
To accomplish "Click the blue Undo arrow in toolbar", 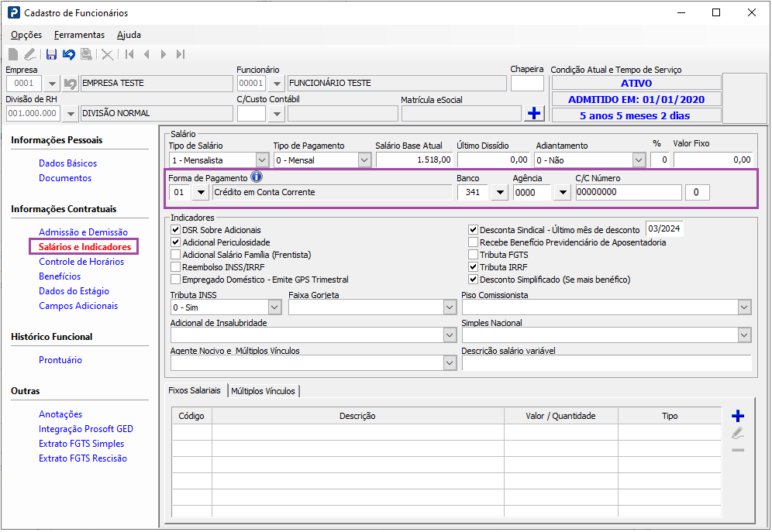I will coord(68,54).
